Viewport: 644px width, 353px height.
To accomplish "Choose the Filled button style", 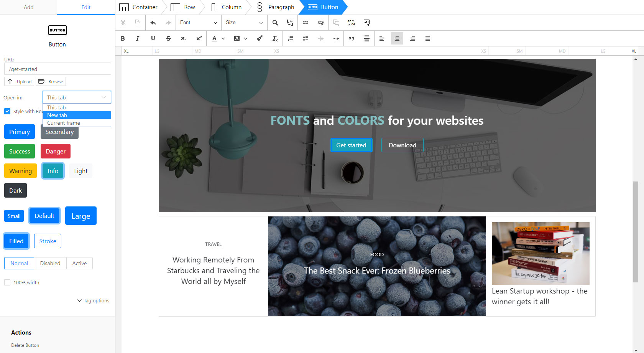I will (16, 241).
